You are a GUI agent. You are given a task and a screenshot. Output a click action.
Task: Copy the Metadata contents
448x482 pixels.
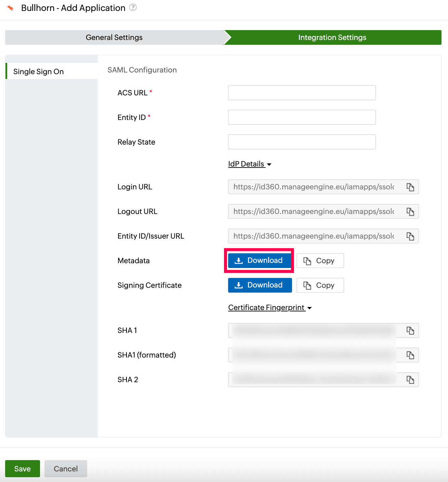click(320, 260)
